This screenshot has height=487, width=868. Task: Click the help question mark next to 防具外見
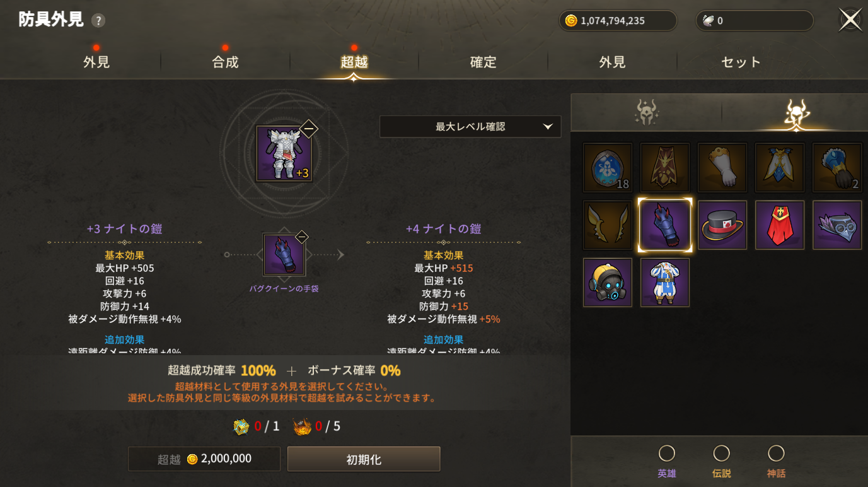pos(98,21)
